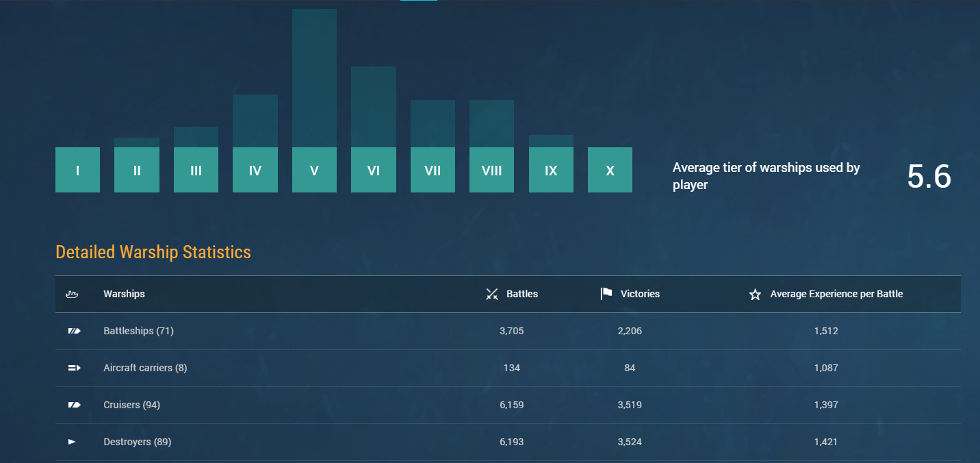Image resolution: width=980 pixels, height=463 pixels.
Task: Click the Battleships class icon
Action: click(x=74, y=331)
